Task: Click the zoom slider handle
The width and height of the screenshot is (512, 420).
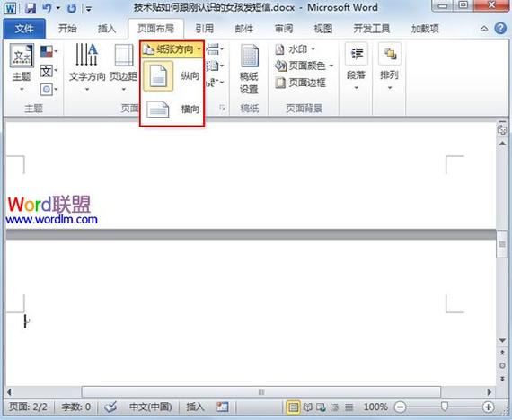Action: click(x=444, y=407)
